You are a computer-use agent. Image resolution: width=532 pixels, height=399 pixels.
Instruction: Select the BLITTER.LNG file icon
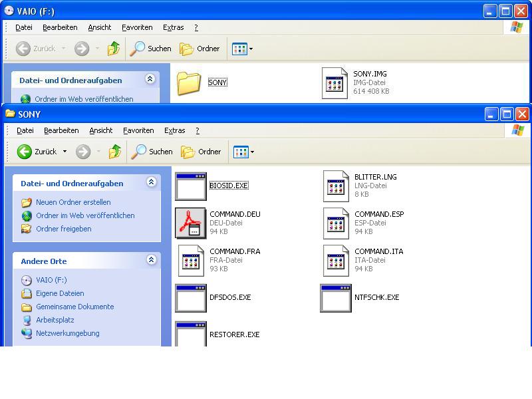point(336,186)
